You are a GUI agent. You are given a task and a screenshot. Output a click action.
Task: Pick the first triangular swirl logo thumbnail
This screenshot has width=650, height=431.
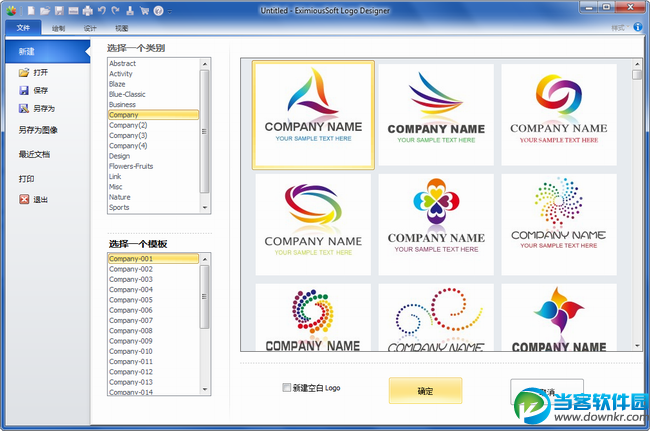pos(313,115)
